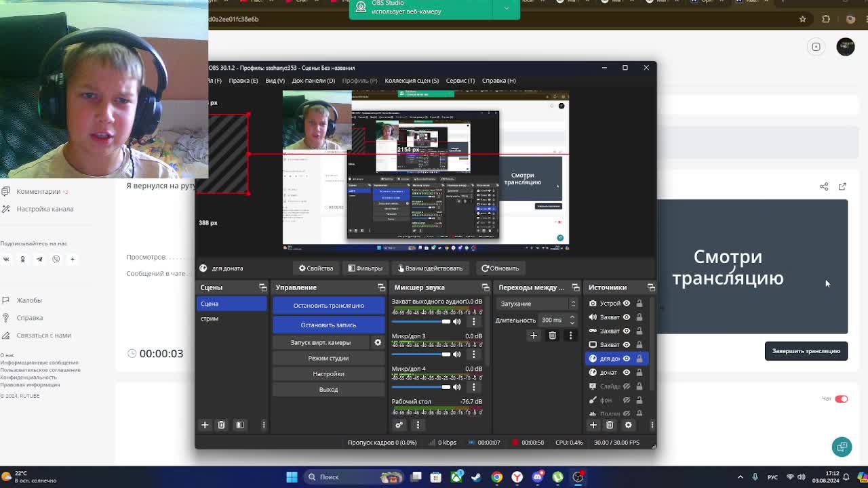Pop out the Scenes dock
Image resolution: width=868 pixels, height=488 pixels.
click(x=263, y=287)
